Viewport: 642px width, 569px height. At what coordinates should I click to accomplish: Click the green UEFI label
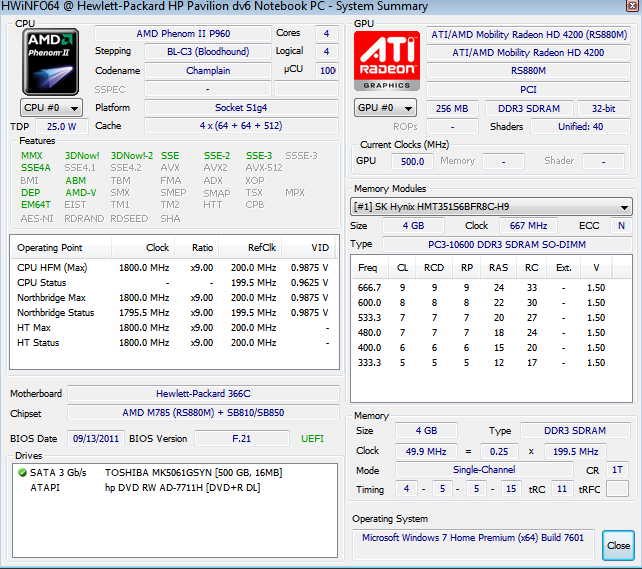pyautogui.click(x=312, y=439)
